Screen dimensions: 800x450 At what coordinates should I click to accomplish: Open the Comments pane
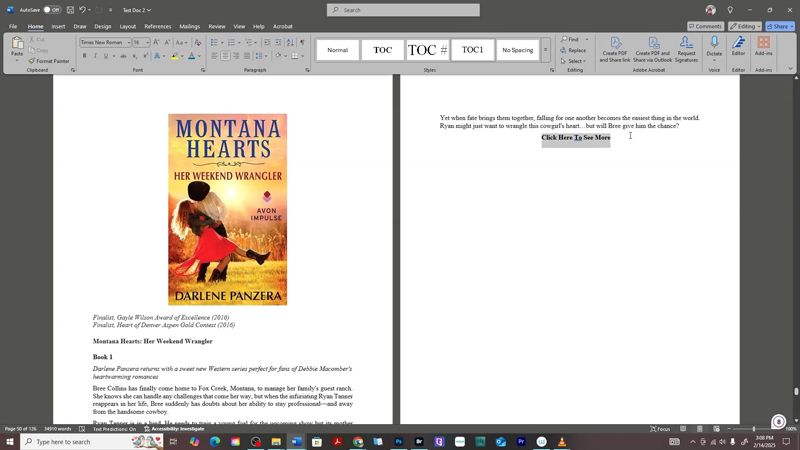click(705, 26)
